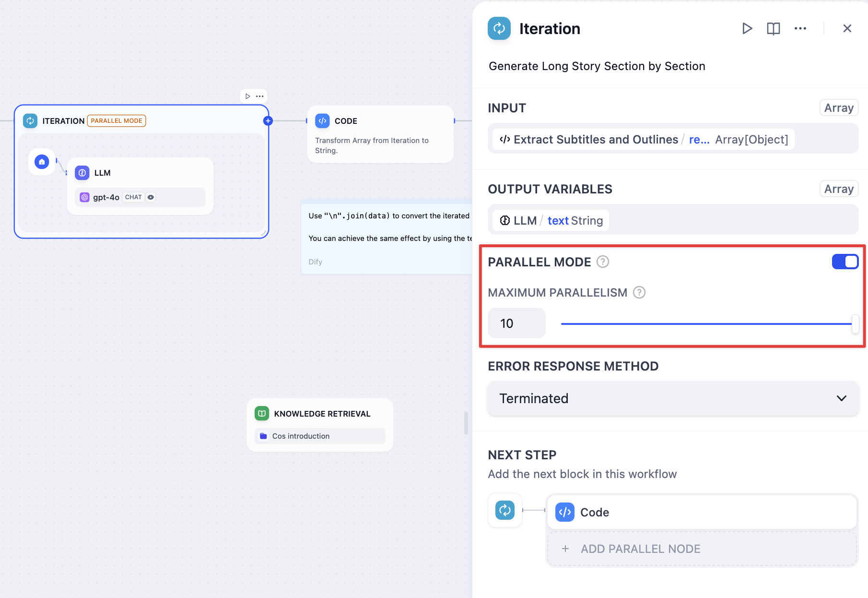The image size is (868, 598).
Task: Expand the Error Response Method dropdown
Action: point(672,398)
